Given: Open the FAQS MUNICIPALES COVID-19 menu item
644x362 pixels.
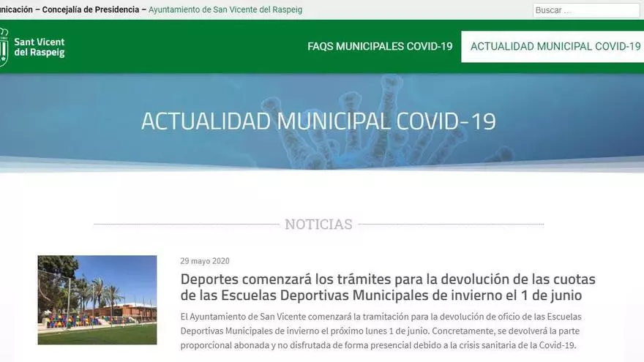Looking at the screenshot, I should [380, 46].
